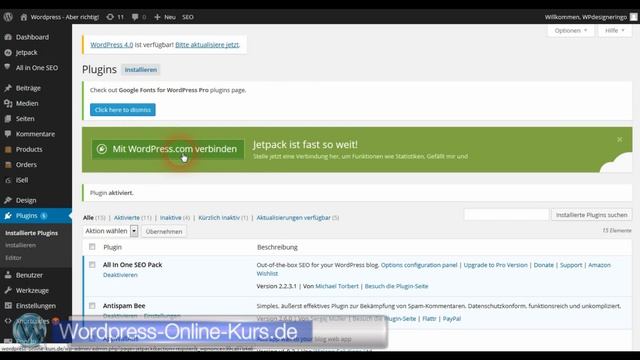Click the Plugins plug icon in sidebar
Viewport: 640px width, 360px height.
pos(8,216)
